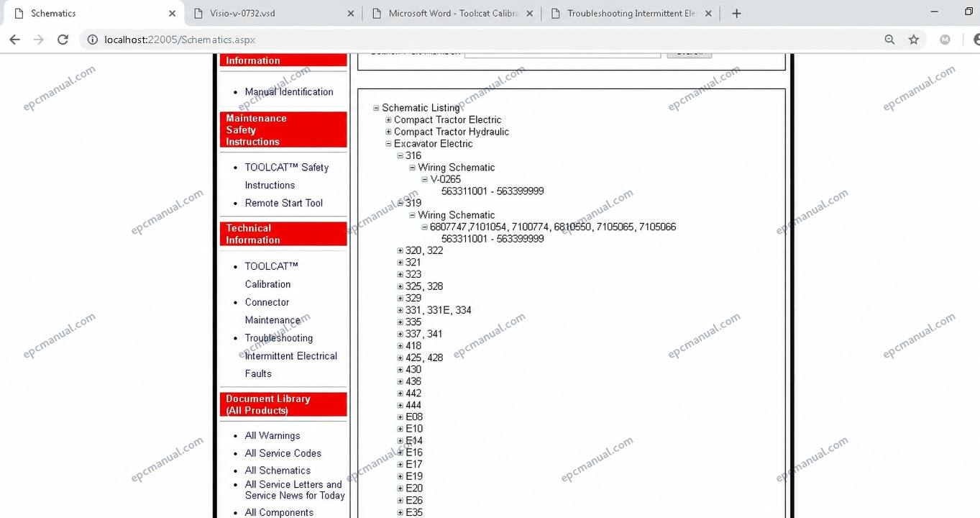
Task: Open serial range 563311001 - 563399999 under 6807747
Action: 493,239
